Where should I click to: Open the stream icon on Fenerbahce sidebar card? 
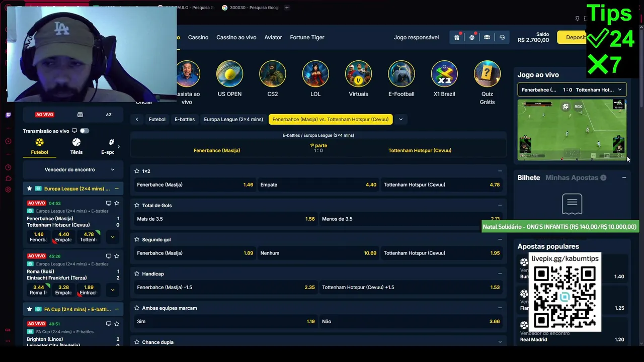108,203
